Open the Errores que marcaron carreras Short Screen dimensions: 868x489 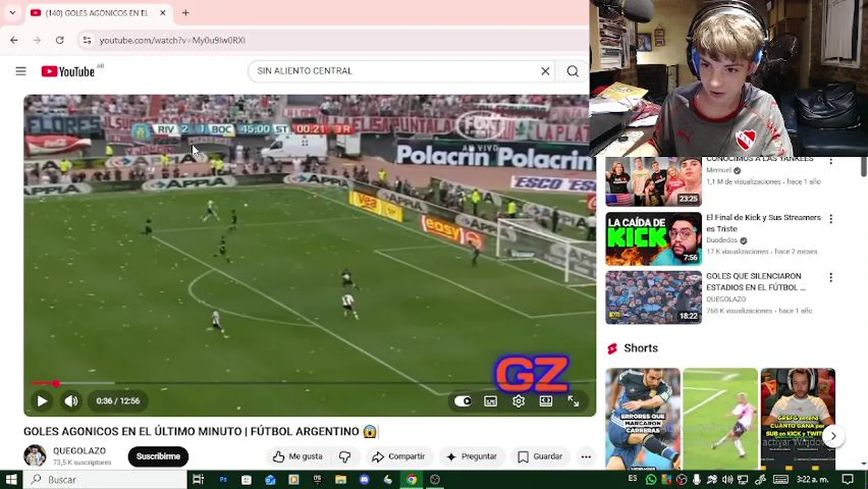643,418
